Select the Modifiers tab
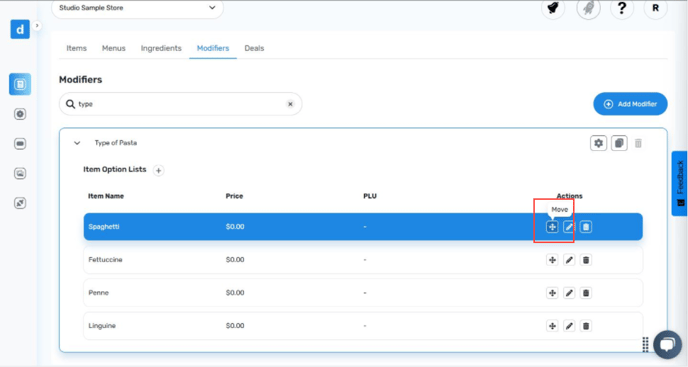The height and width of the screenshot is (367, 688). click(x=213, y=48)
